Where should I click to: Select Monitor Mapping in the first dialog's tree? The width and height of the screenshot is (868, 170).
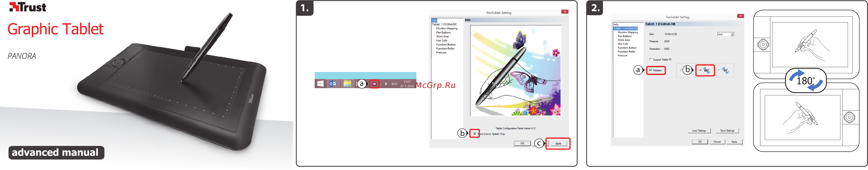click(x=447, y=29)
